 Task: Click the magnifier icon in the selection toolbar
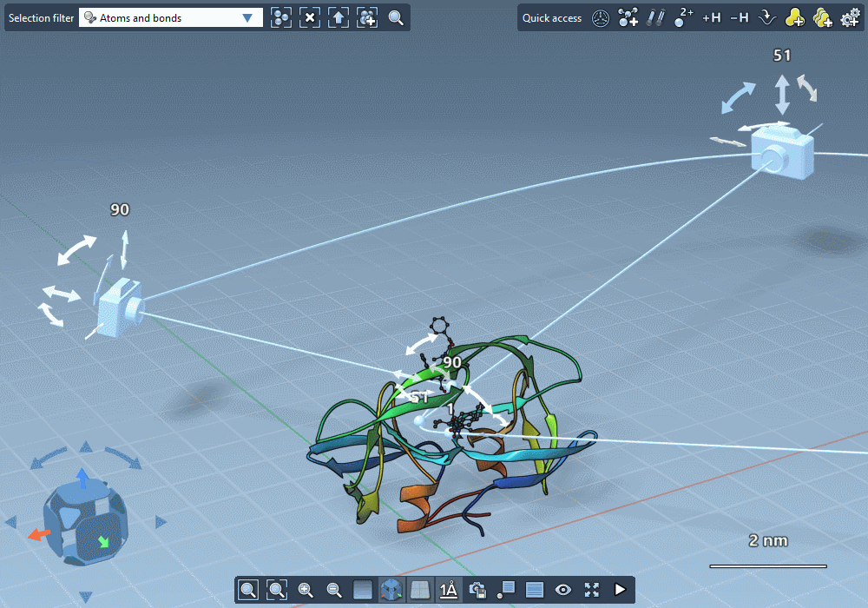(x=395, y=17)
